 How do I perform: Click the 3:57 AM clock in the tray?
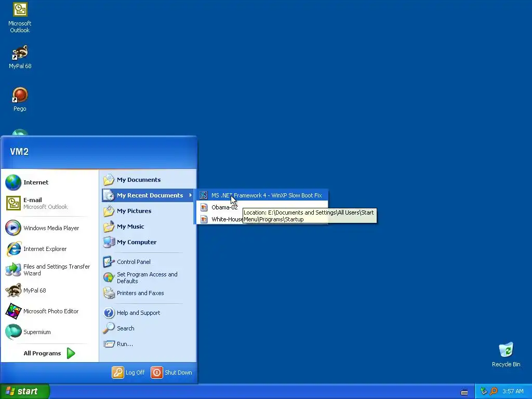513,392
